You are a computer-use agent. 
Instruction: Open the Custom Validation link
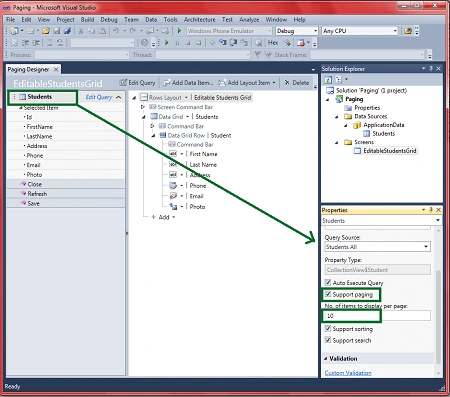[348, 373]
